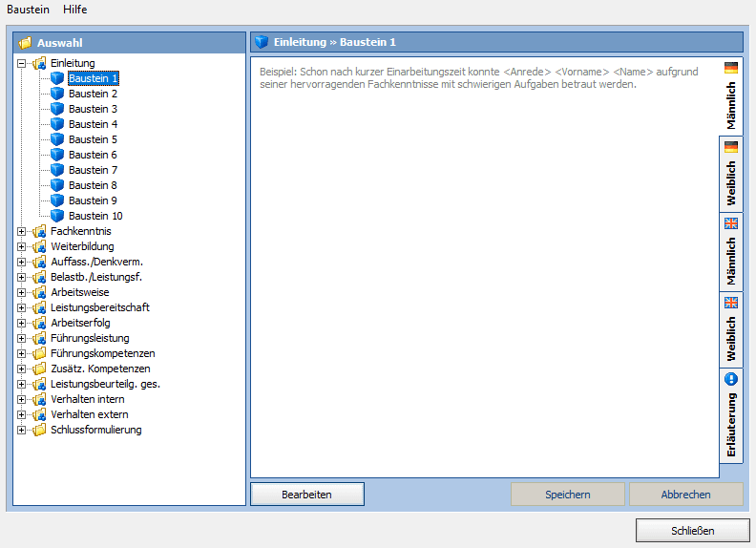The height and width of the screenshot is (548, 756).
Task: Select Baustein 10 label in the tree
Action: coord(95,216)
